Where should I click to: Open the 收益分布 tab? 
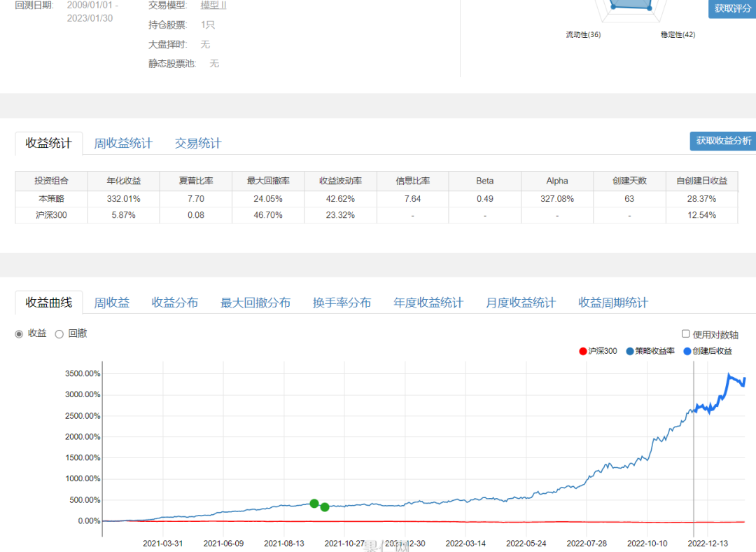(174, 303)
